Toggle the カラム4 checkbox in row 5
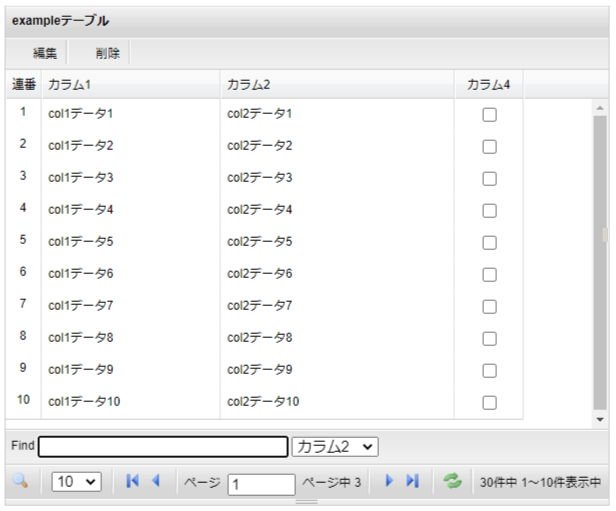 (489, 243)
